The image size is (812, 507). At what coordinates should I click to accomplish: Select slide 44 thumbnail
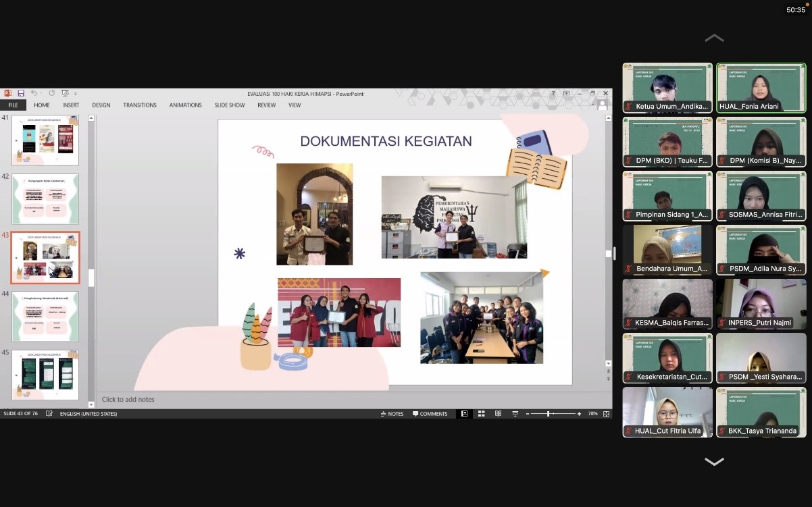point(45,317)
